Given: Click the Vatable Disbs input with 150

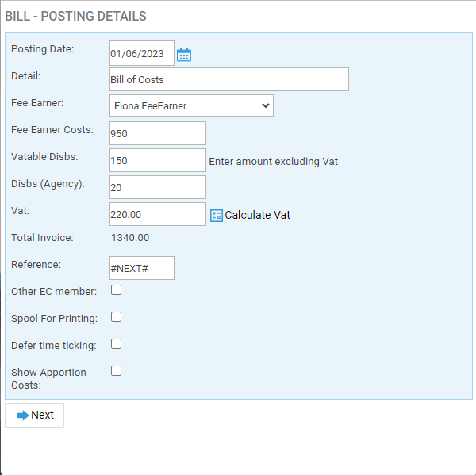Looking at the screenshot, I should pyautogui.click(x=158, y=160).
